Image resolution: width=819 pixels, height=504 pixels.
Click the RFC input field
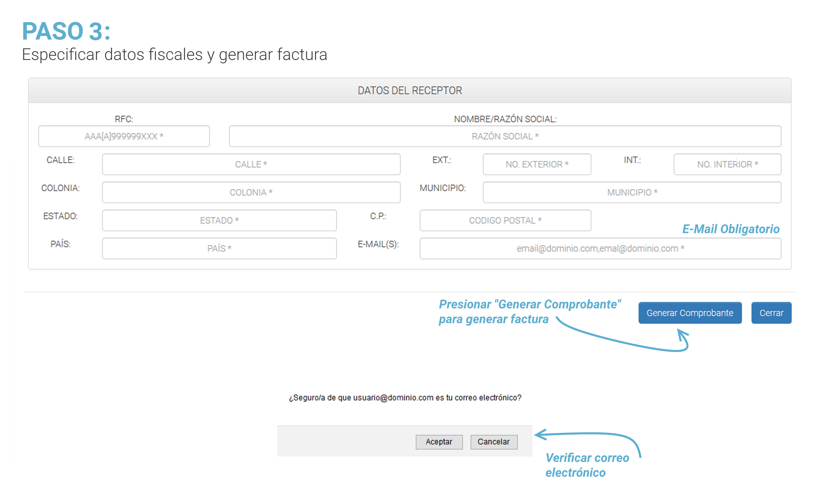point(124,136)
